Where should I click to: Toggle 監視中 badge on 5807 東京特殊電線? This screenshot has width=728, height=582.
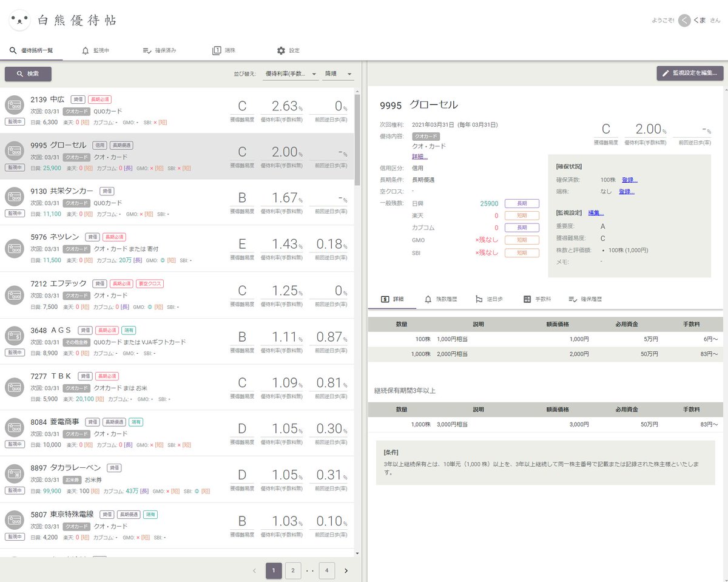pyautogui.click(x=15, y=536)
